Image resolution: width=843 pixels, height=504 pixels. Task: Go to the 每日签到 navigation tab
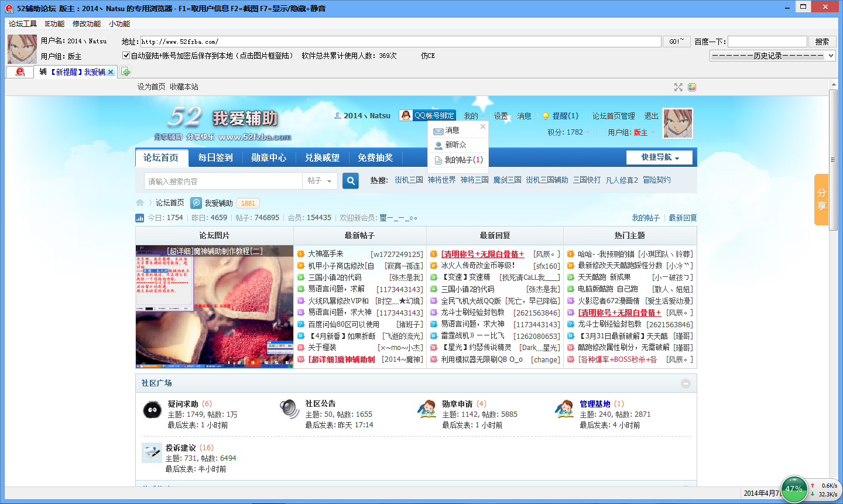tap(215, 157)
